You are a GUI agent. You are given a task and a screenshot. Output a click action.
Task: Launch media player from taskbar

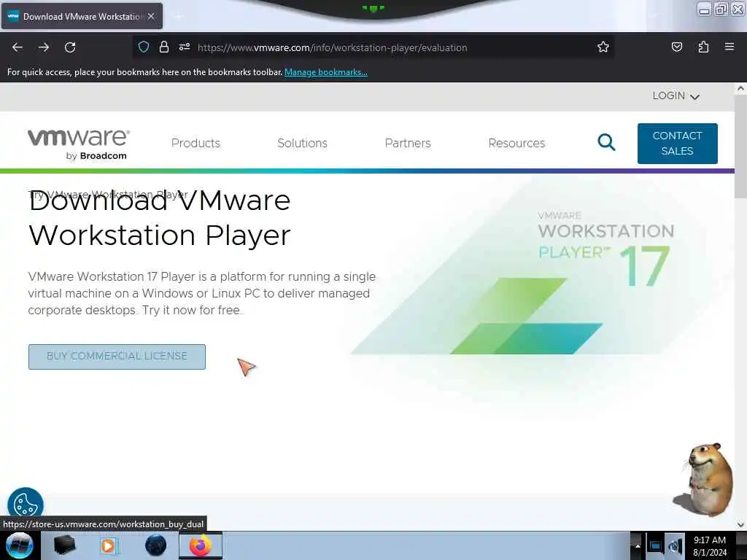point(108,545)
